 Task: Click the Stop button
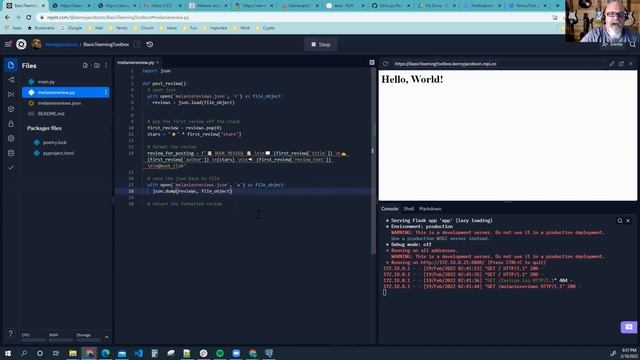point(320,44)
